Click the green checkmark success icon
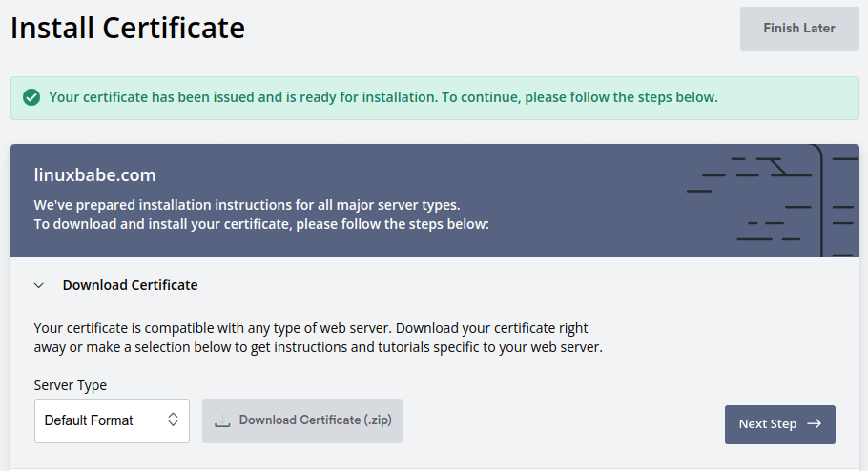Viewport: 868px width, 471px height. (x=31, y=97)
